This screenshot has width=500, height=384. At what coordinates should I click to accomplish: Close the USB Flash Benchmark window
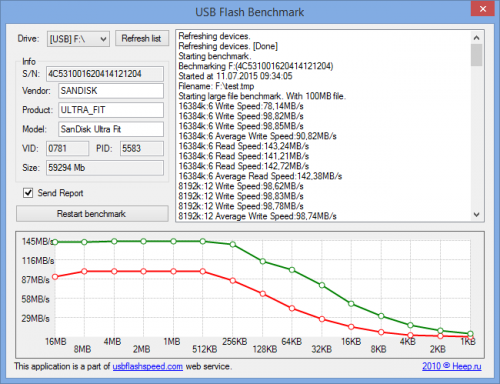pos(483,9)
